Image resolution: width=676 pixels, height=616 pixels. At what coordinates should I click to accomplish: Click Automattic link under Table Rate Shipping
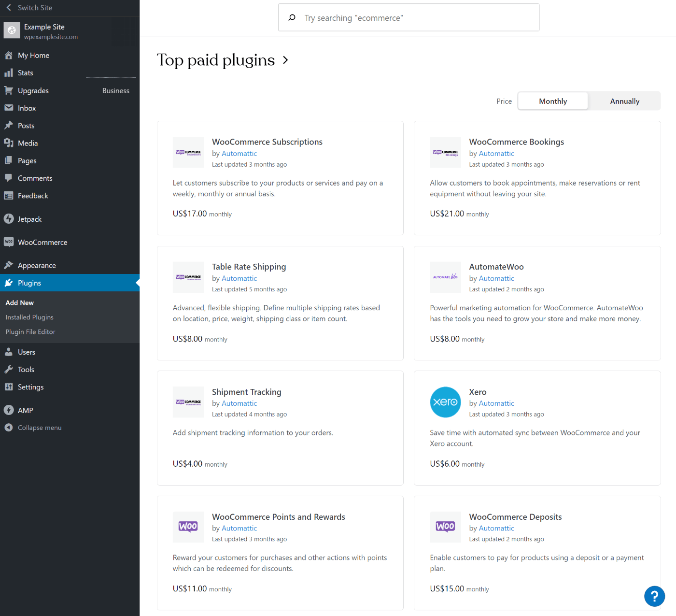point(239,278)
